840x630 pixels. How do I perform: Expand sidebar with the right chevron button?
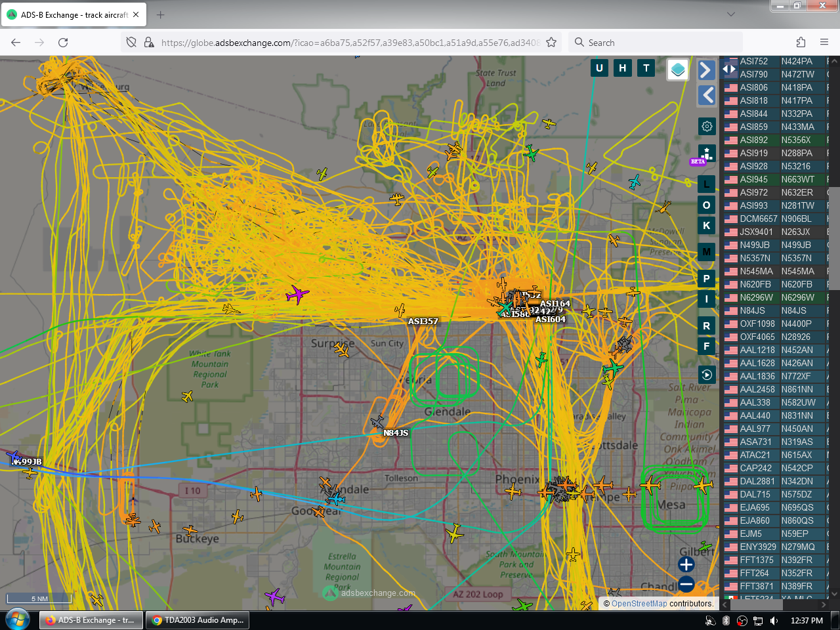pyautogui.click(x=706, y=70)
